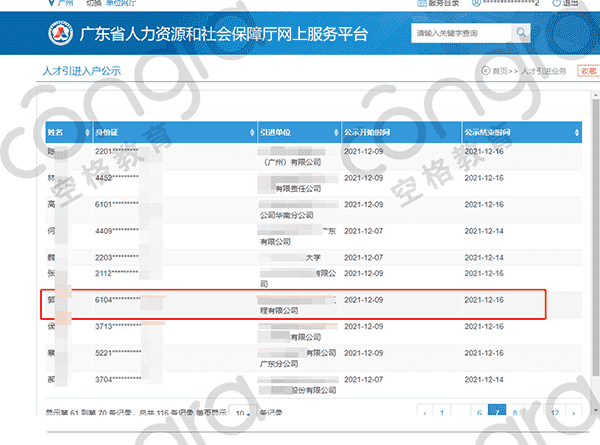
Task: Click the 人才引进业务 breadcrumb link
Action: tap(543, 71)
